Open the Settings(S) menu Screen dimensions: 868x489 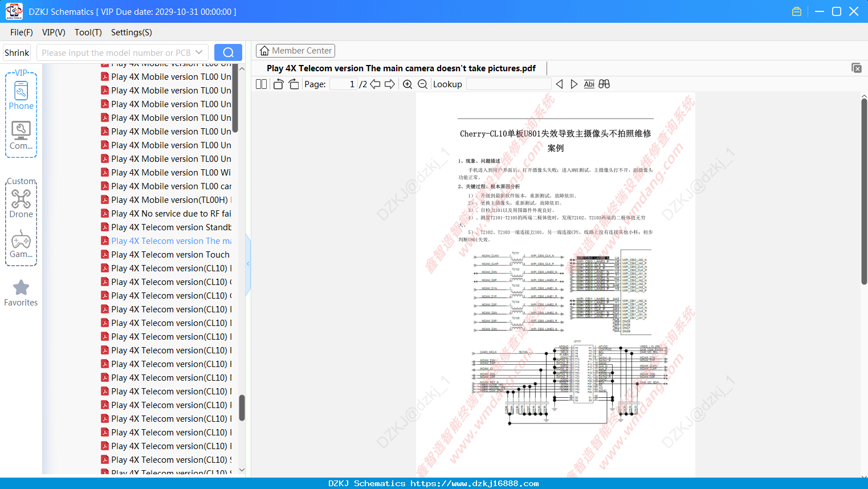pyautogui.click(x=132, y=32)
